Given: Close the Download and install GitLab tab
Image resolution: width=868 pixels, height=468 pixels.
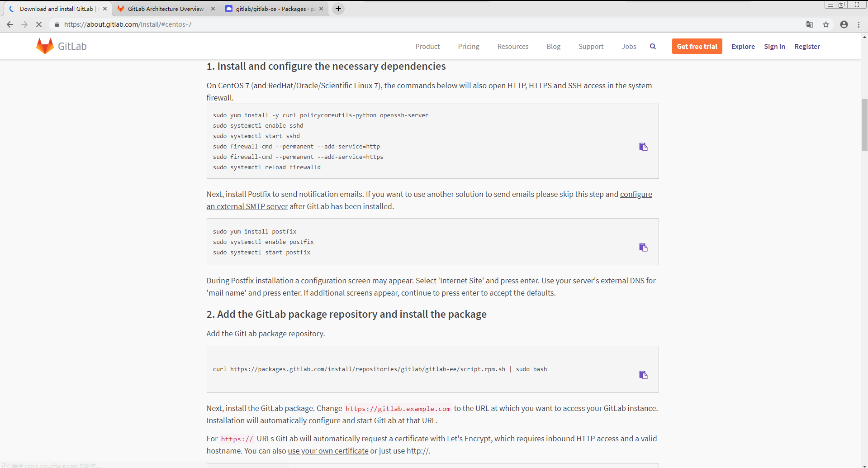Looking at the screenshot, I should 105,9.
